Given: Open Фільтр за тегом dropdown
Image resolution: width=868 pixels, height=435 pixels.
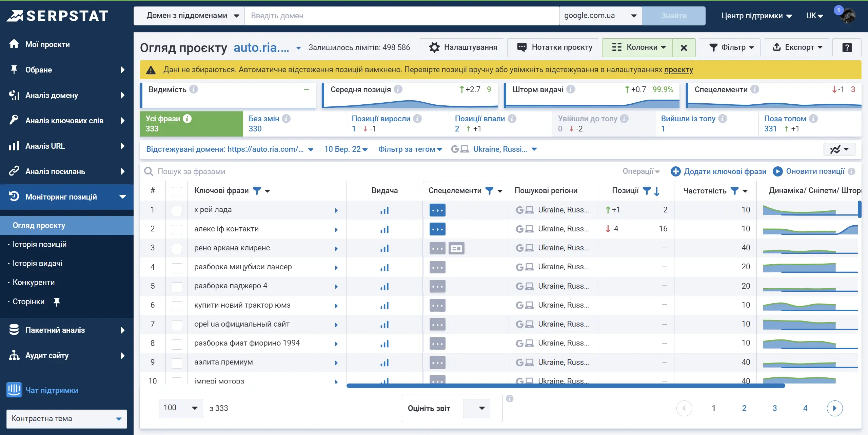Looking at the screenshot, I should (x=410, y=149).
